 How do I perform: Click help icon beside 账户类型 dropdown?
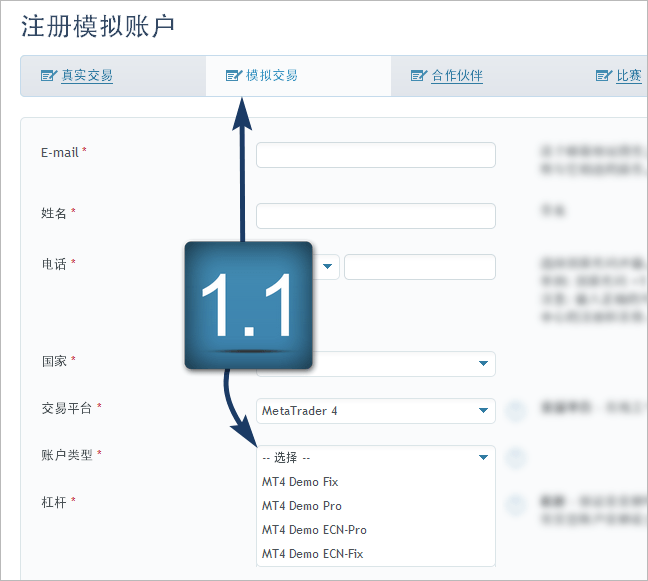coord(515,458)
